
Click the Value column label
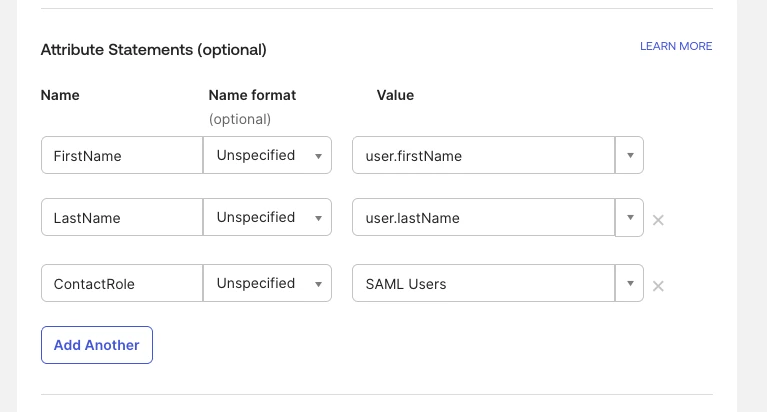click(395, 96)
